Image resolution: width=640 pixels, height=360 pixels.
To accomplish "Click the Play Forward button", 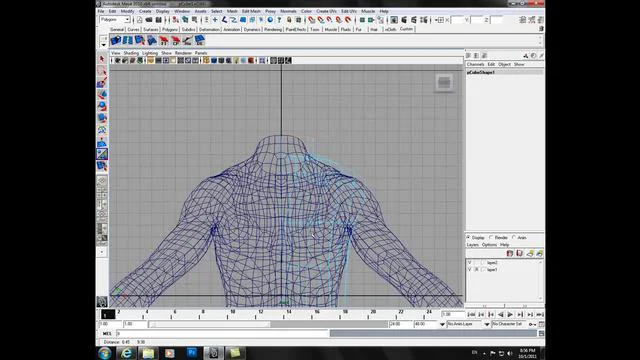I will (x=510, y=315).
